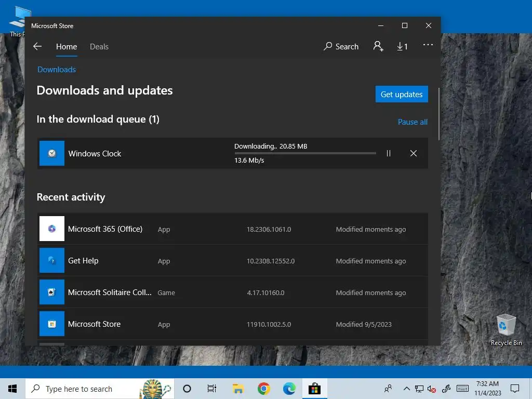Open the See more ellipsis menu

pyautogui.click(x=428, y=45)
